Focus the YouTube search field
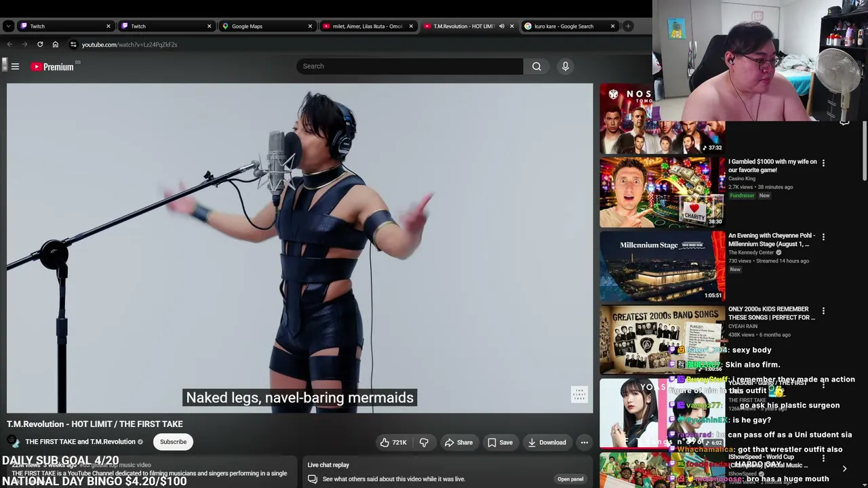This screenshot has width=868, height=488. 410,66
